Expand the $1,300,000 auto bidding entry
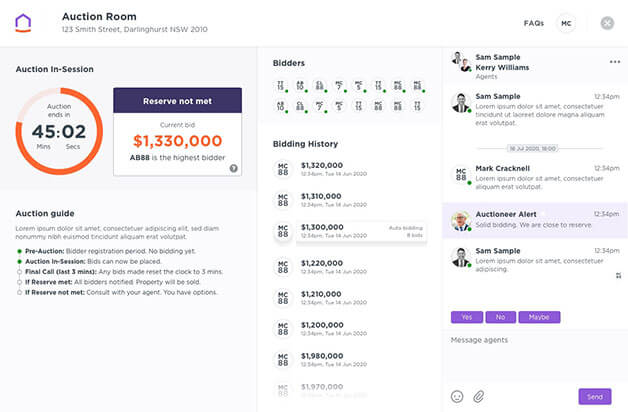Screen dimensions: 628x412 [361, 231]
